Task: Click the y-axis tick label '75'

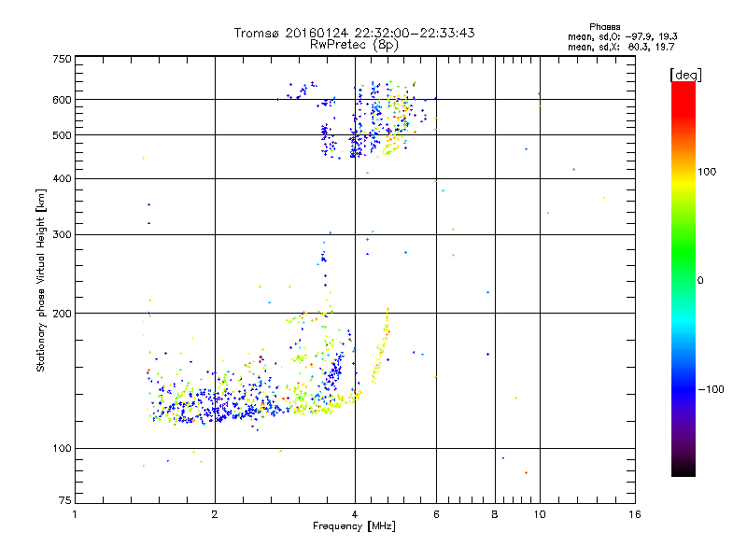Action: [x=65, y=500]
